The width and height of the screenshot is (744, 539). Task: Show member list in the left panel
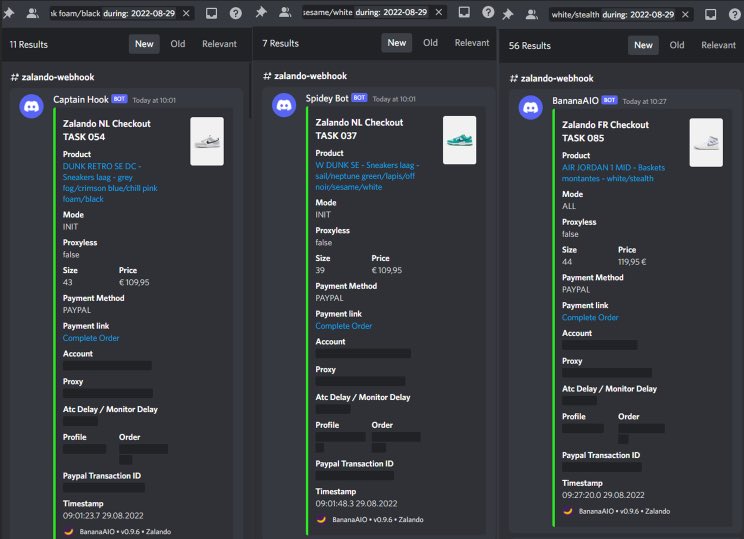click(x=32, y=13)
